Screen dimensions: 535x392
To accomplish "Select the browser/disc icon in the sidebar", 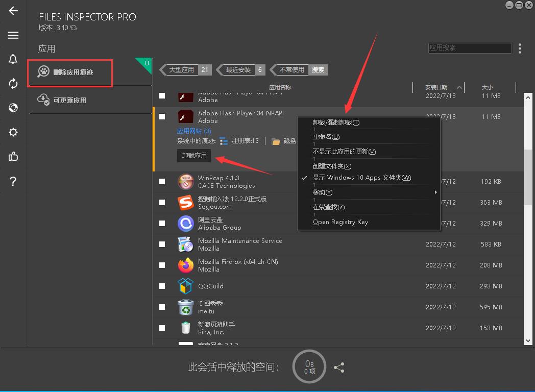I will click(13, 108).
